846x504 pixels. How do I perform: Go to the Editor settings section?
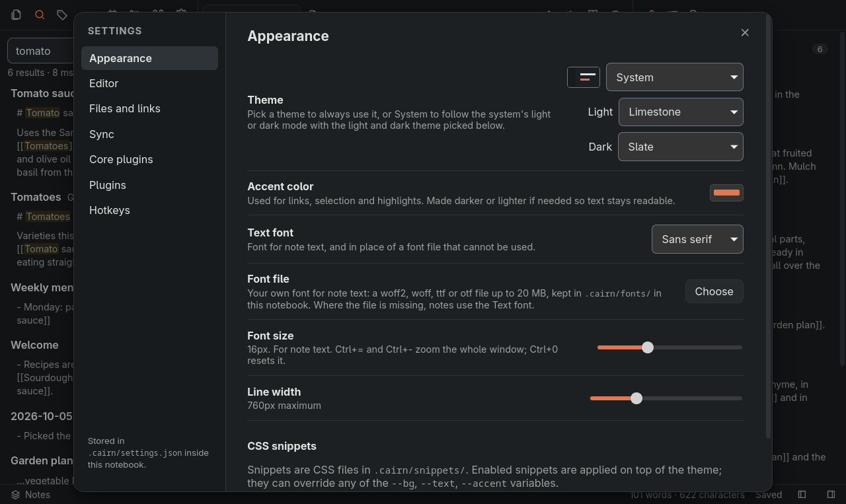pyautogui.click(x=149, y=83)
